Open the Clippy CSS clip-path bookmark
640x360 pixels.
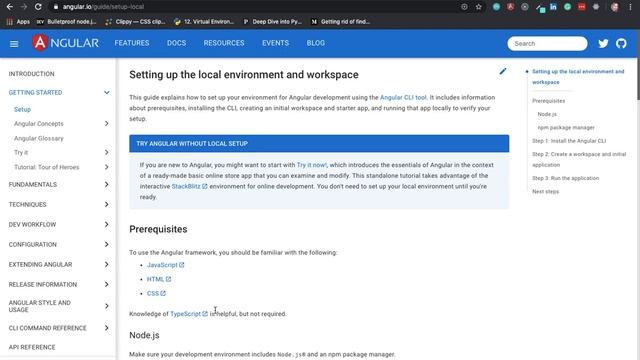(x=135, y=22)
